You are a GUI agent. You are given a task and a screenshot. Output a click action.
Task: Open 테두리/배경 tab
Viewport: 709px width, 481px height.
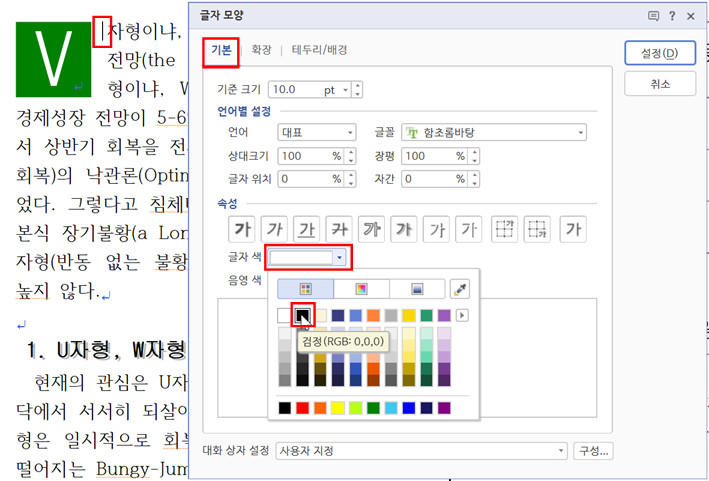pyautogui.click(x=321, y=50)
